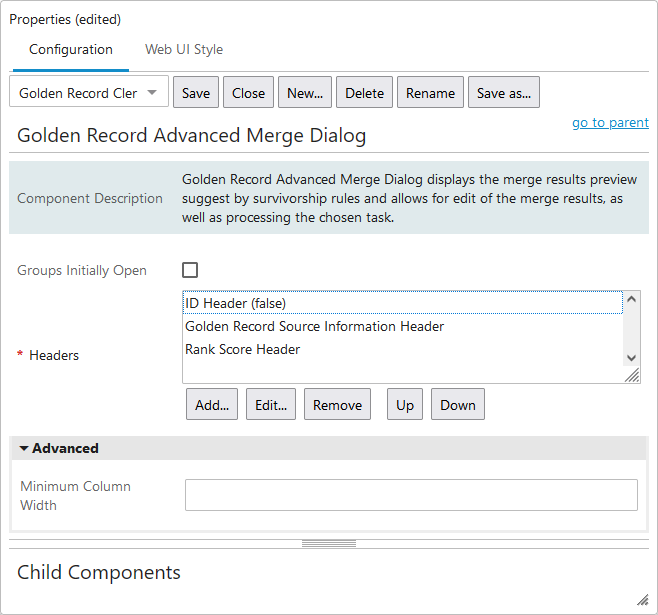The width and height of the screenshot is (658, 615).
Task: Open the Save as... dialog
Action: [x=504, y=93]
